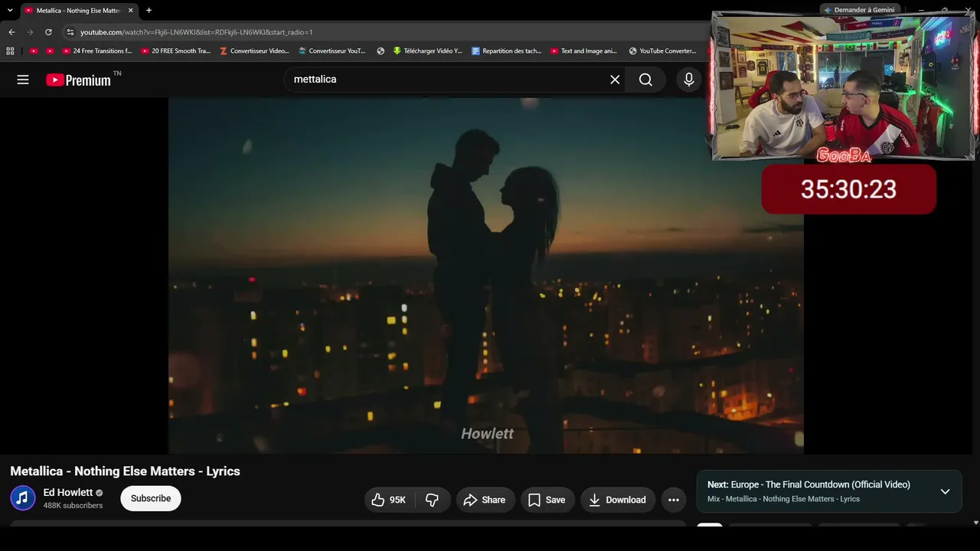The width and height of the screenshot is (980, 551).
Task: Open Ed Howlett channel avatar
Action: [x=23, y=498]
